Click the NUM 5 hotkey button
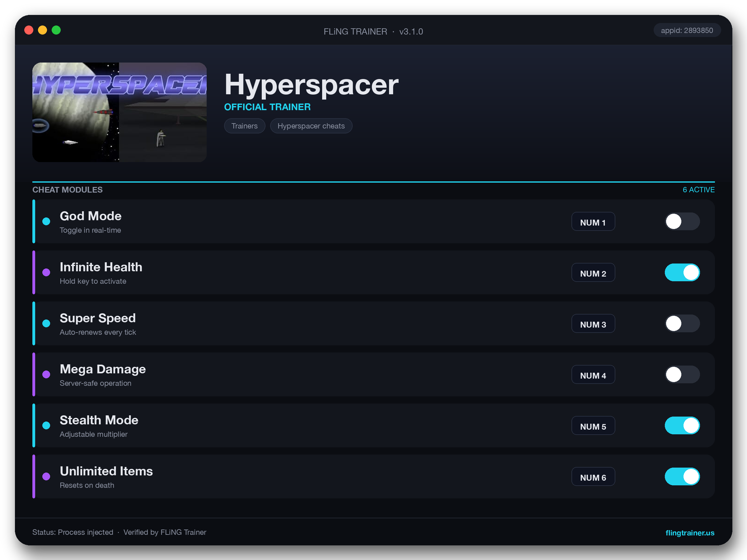 tap(593, 426)
